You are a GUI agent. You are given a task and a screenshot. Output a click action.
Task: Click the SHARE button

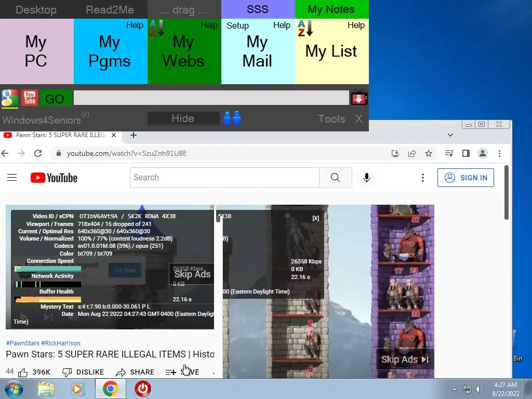[x=135, y=372]
